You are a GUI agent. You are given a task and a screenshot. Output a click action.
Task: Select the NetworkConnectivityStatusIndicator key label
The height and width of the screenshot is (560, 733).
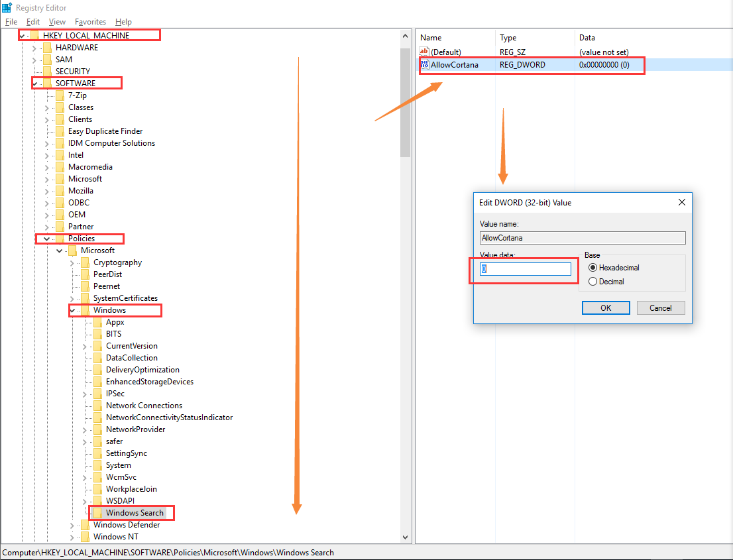pyautogui.click(x=169, y=418)
